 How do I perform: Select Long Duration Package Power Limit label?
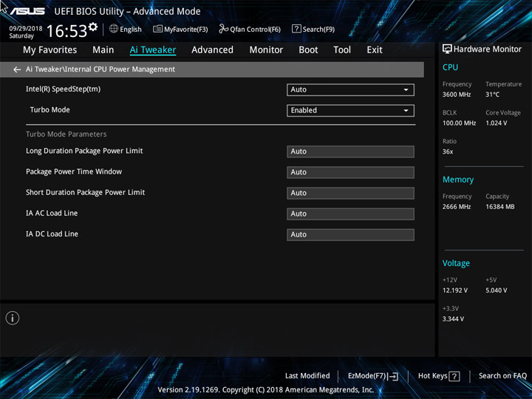click(x=84, y=151)
